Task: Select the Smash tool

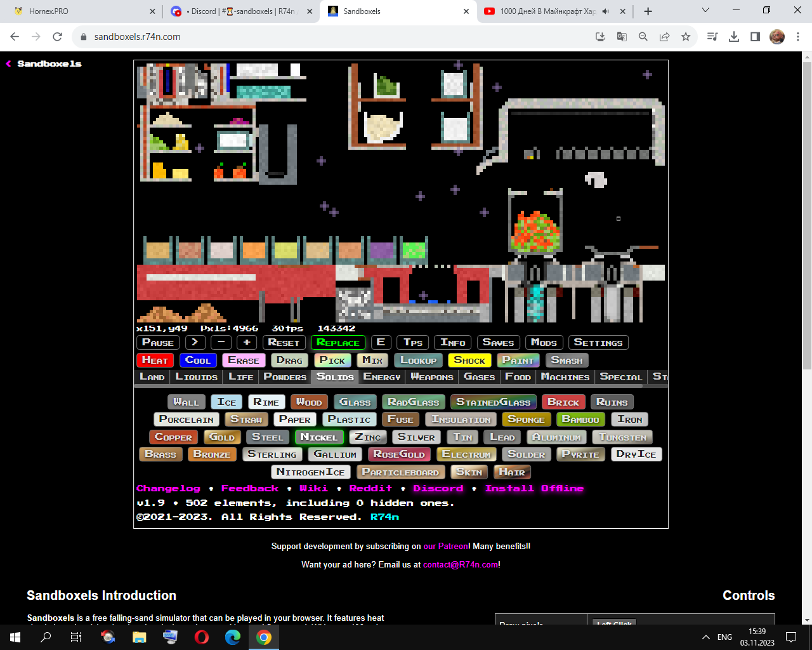Action: (566, 361)
